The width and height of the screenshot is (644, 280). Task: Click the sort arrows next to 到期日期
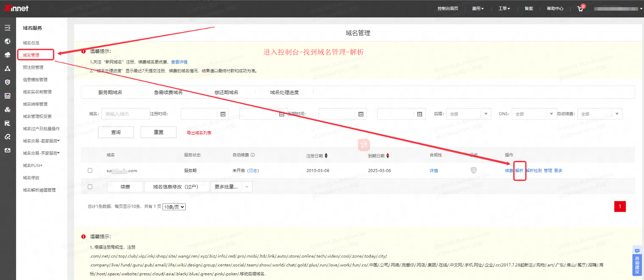[388, 156]
